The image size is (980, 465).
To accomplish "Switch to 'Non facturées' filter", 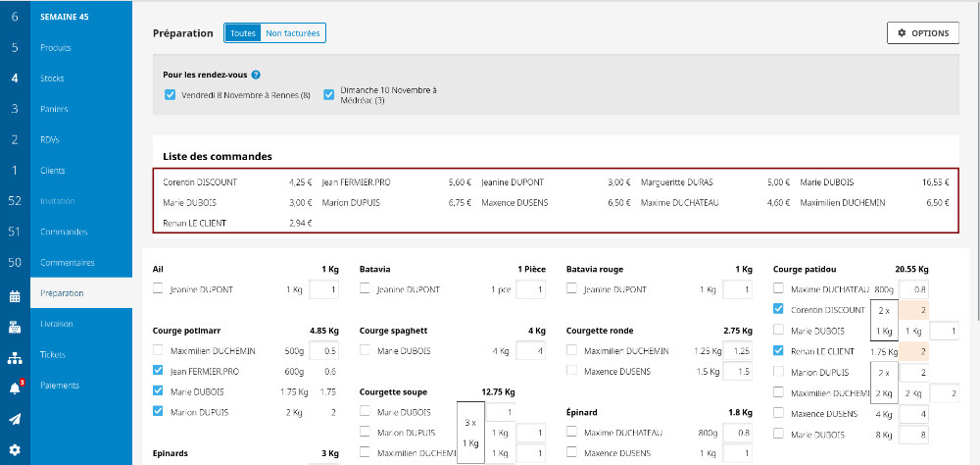I will [293, 33].
